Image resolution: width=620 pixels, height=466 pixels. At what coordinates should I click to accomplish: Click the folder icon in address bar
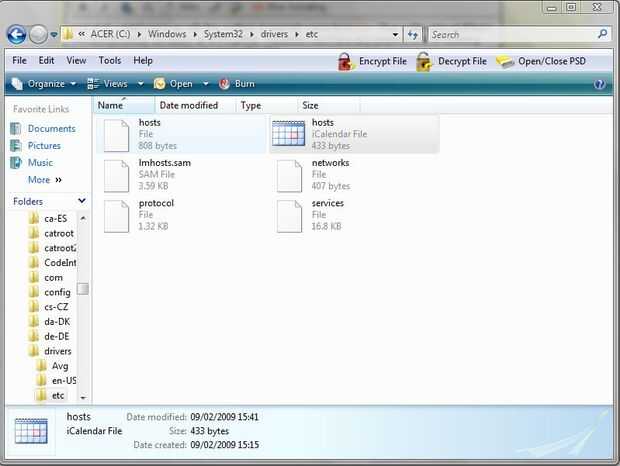pyautogui.click(x=68, y=34)
